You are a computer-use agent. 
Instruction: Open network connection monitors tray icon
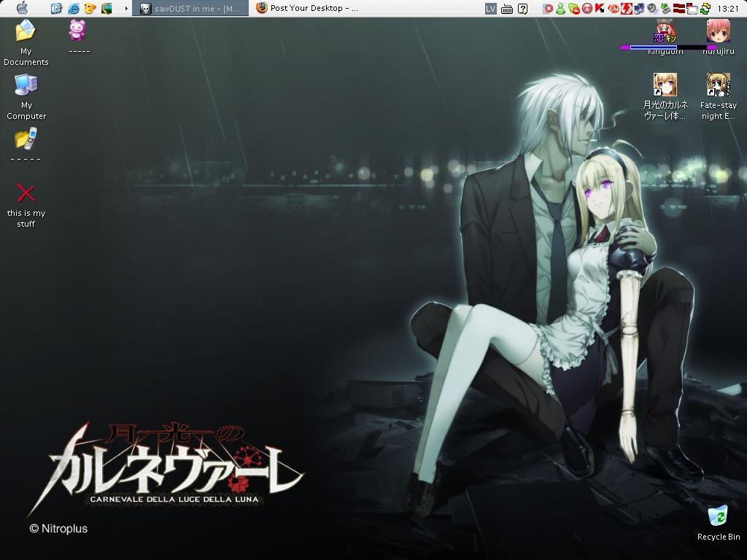(x=639, y=9)
